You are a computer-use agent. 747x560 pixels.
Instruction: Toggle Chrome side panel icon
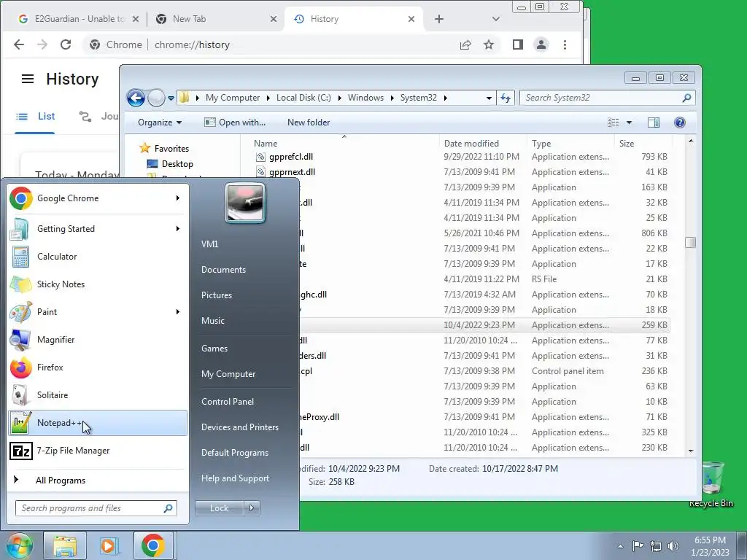point(518,44)
